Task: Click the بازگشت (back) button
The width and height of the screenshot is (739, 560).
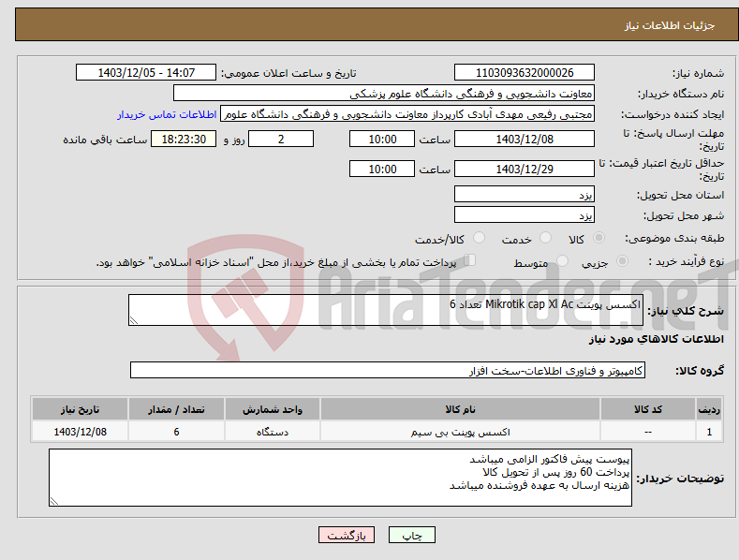Action: coord(347,535)
